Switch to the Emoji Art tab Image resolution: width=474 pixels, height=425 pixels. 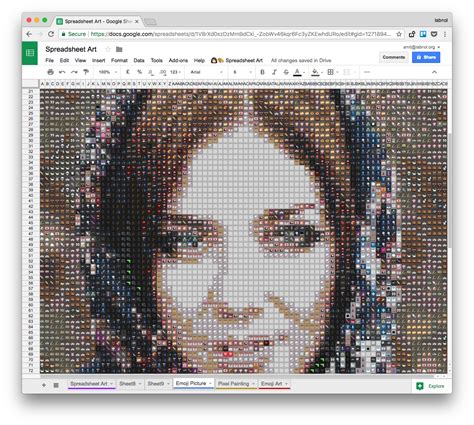pos(272,384)
